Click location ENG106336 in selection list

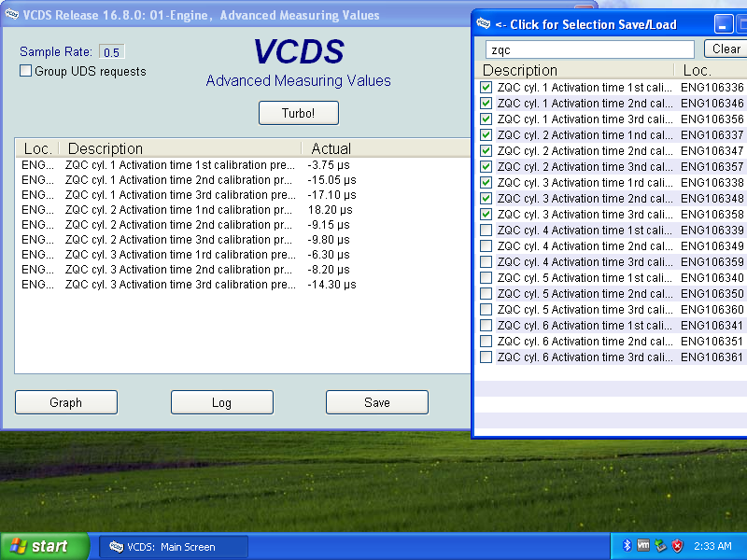(712, 87)
